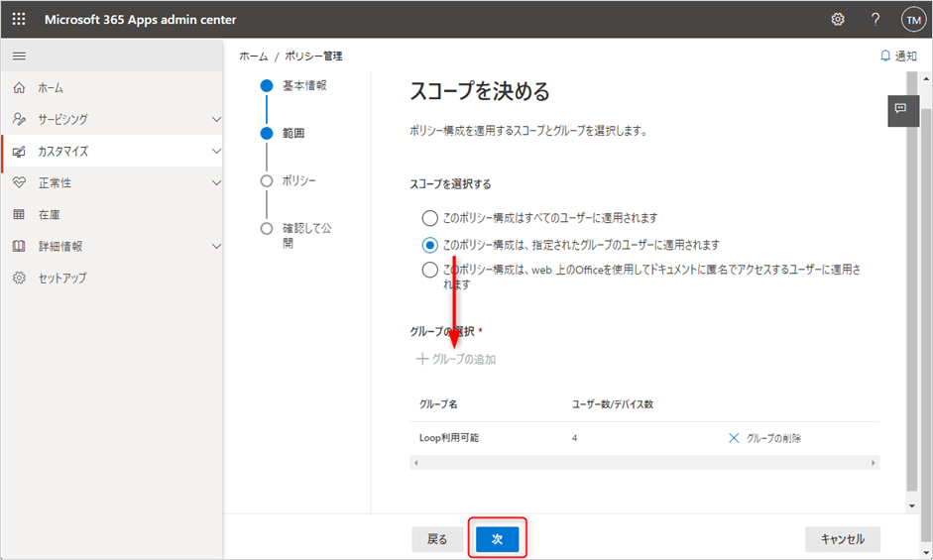Select the specified group radio option

click(x=429, y=245)
